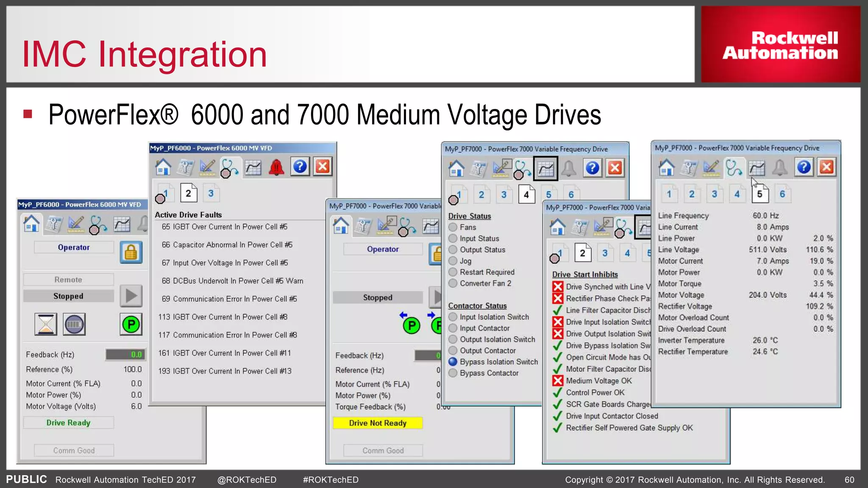Screen dimensions: 868x488
Task: Click the 'Drive Input Contactor Closed' row
Action: 606,416
